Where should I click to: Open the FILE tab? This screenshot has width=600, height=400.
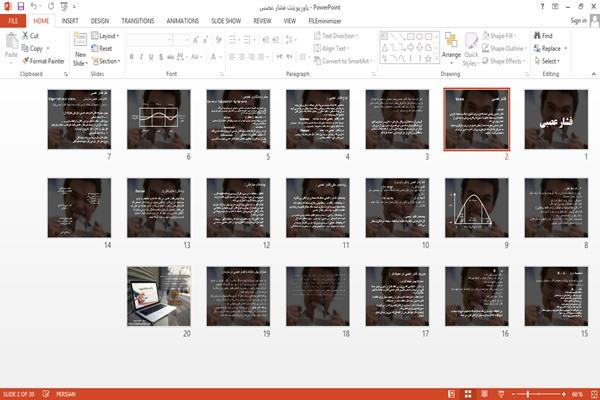tap(13, 21)
